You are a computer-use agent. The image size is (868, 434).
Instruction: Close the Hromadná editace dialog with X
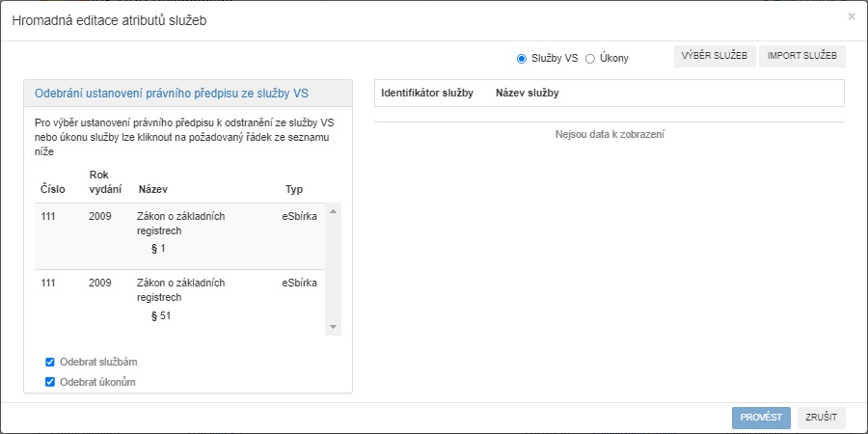pos(851,16)
